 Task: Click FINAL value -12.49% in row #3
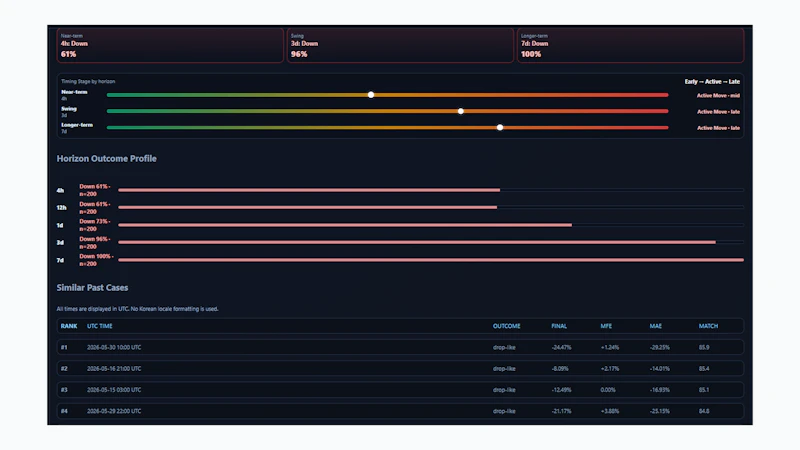pyautogui.click(x=561, y=390)
